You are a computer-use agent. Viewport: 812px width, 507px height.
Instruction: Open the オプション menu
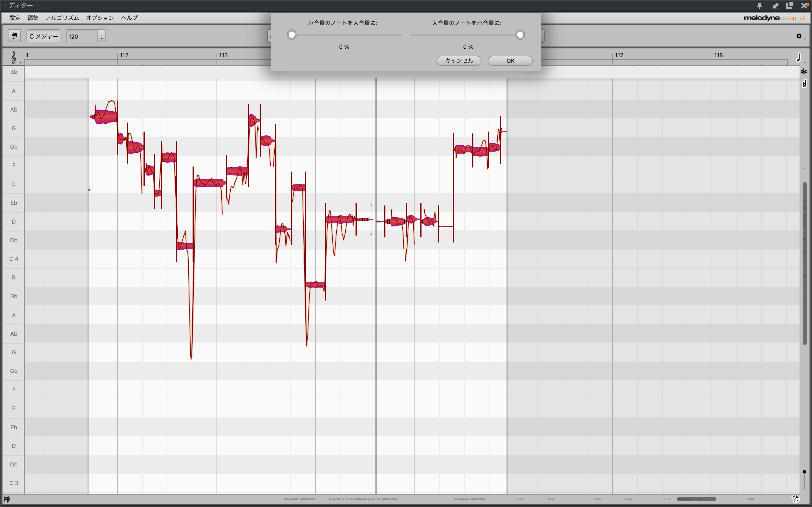100,18
